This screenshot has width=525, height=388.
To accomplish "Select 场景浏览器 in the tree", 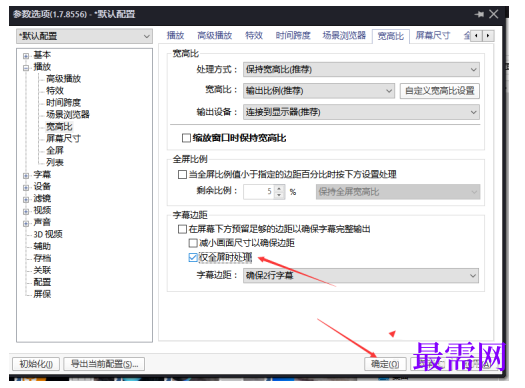I will (68, 114).
